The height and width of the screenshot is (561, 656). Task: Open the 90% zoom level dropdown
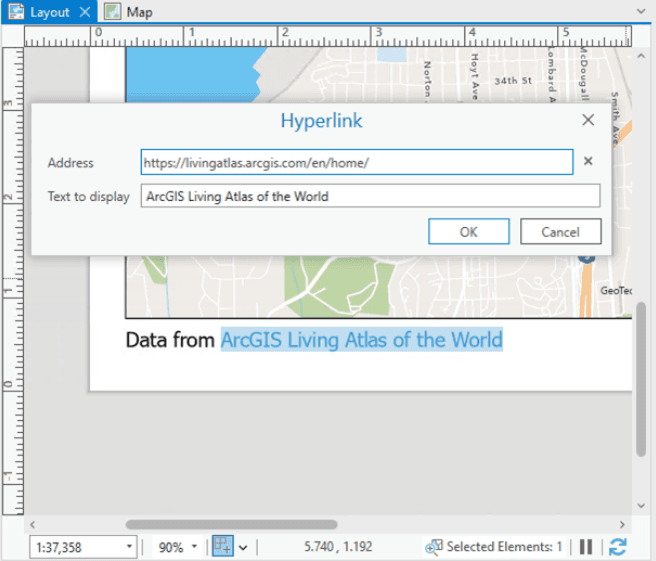click(x=194, y=547)
